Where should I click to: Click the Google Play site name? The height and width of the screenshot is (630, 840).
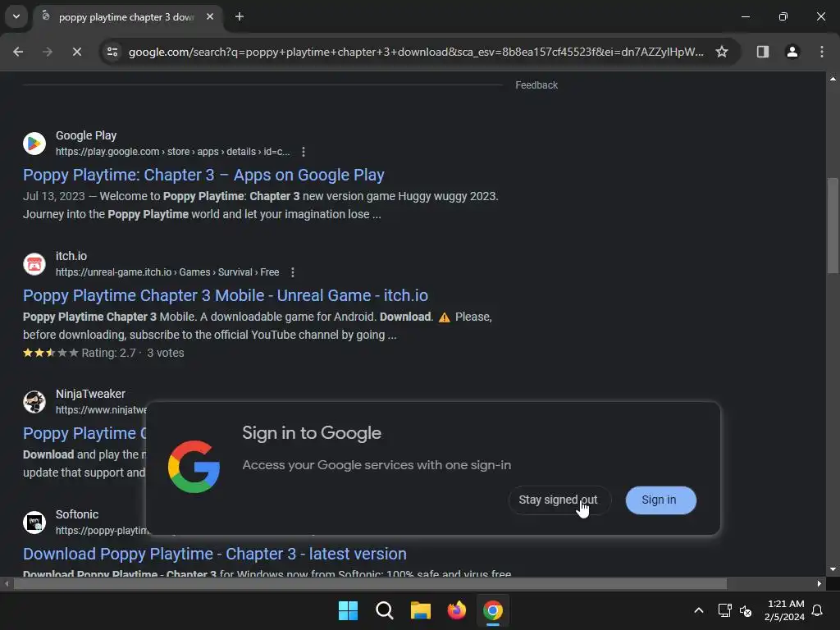pos(86,135)
